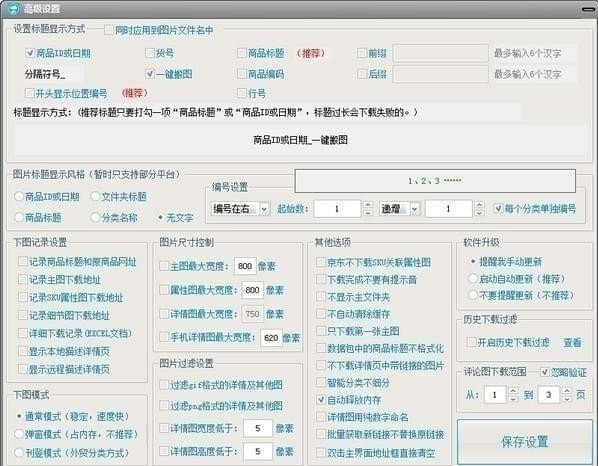Screen dimensions: 598x466
Task: Open the 编号在右 position dropdown
Action: [264, 209]
